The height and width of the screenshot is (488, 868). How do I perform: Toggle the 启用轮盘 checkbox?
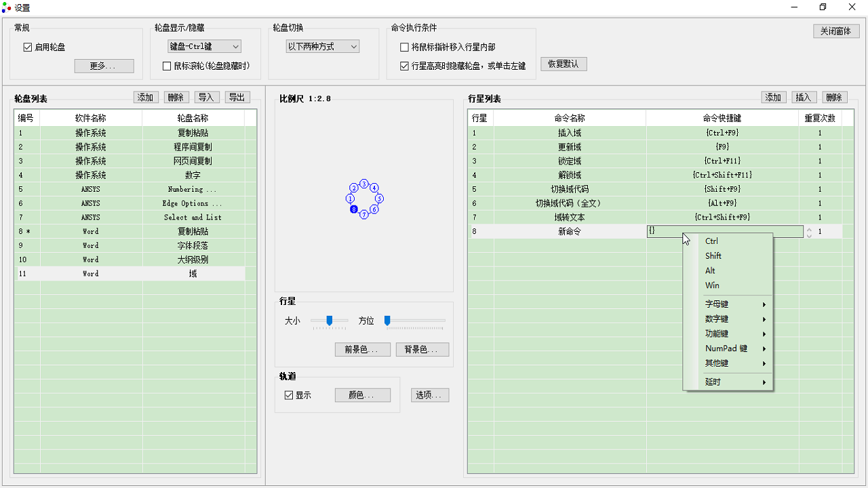[28, 46]
